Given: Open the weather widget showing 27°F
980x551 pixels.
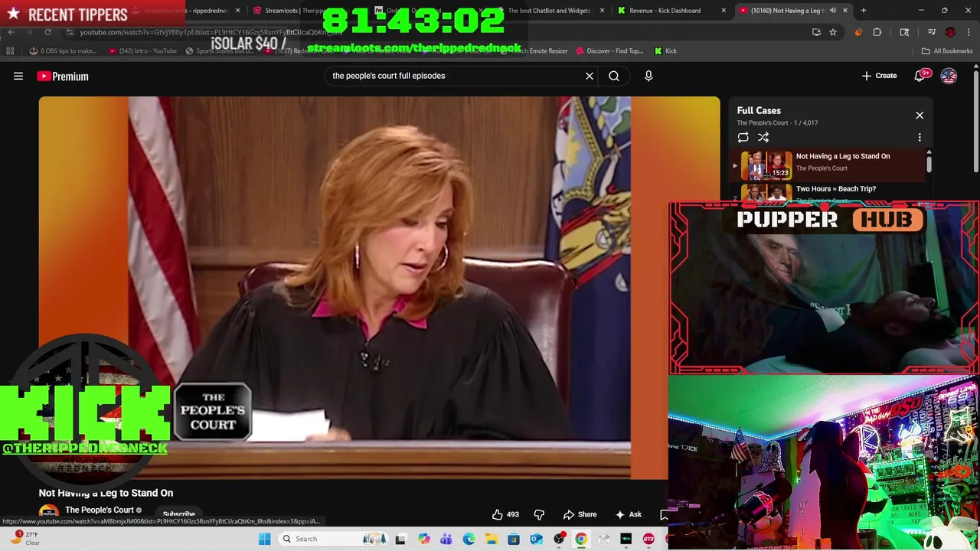Looking at the screenshot, I should [x=27, y=539].
